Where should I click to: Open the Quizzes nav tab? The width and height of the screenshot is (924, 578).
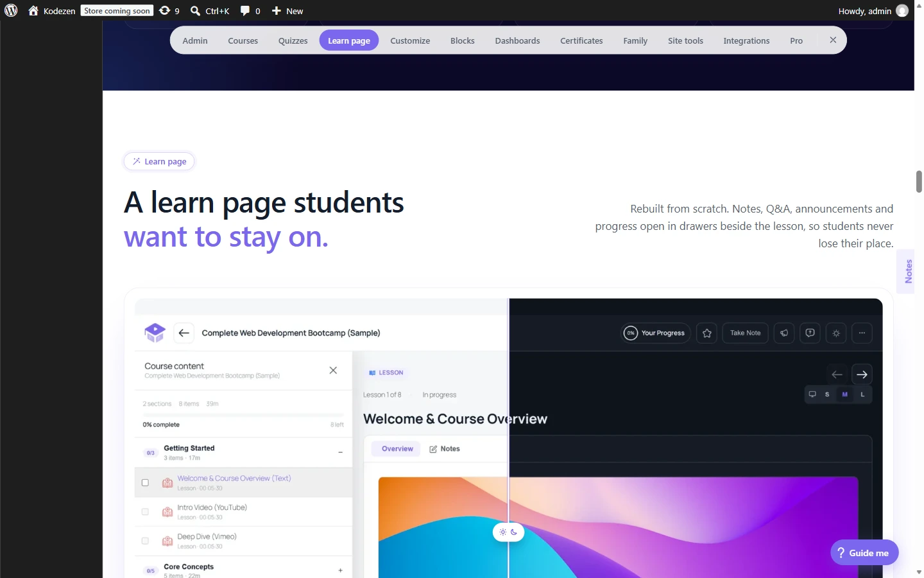tap(293, 40)
